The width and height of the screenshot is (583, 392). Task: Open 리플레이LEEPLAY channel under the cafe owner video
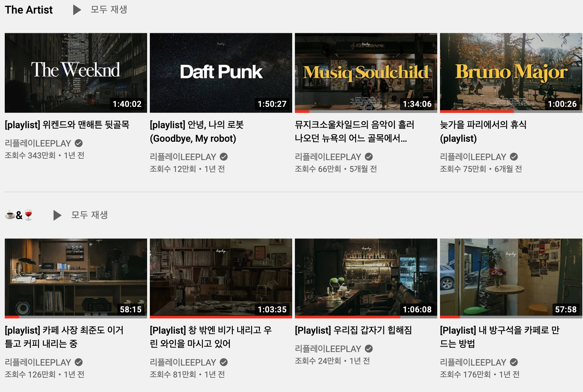38,362
